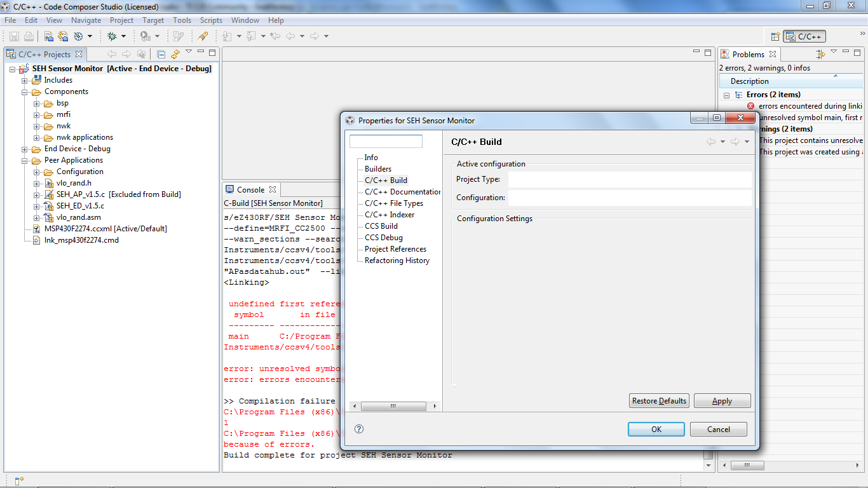The height and width of the screenshot is (488, 868).
Task: Select lnk_msp430f2274.cmd file
Action: (81, 240)
